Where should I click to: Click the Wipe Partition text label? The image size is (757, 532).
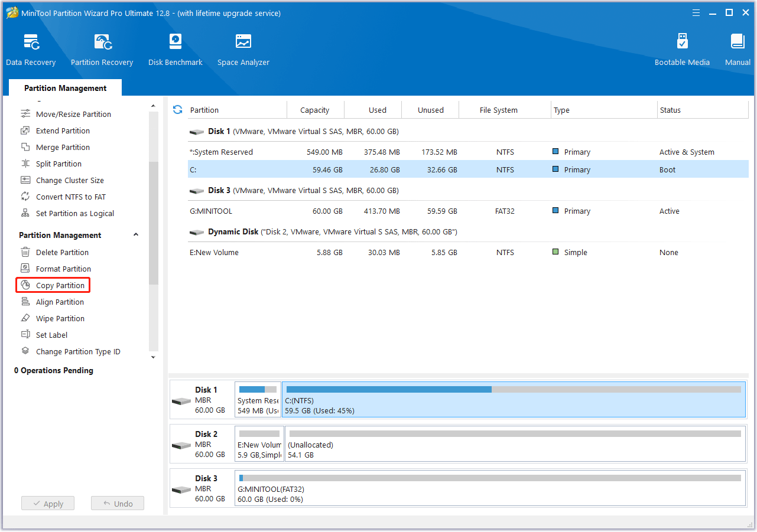(60, 318)
